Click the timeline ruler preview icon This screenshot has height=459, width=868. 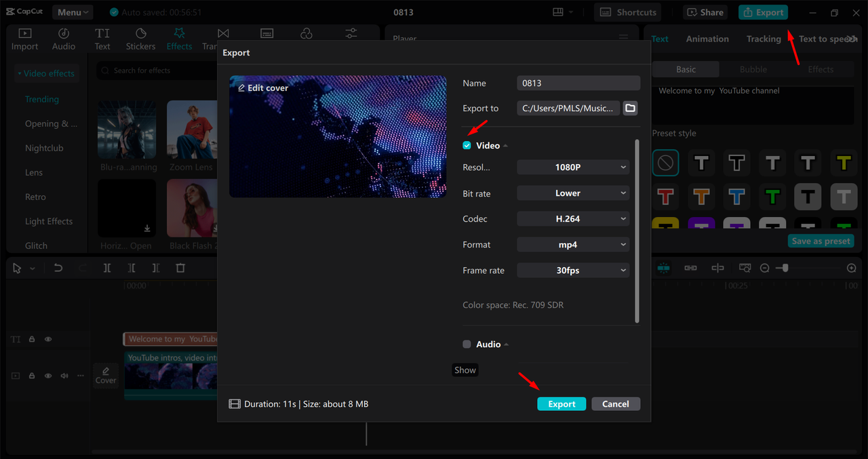pos(745,268)
